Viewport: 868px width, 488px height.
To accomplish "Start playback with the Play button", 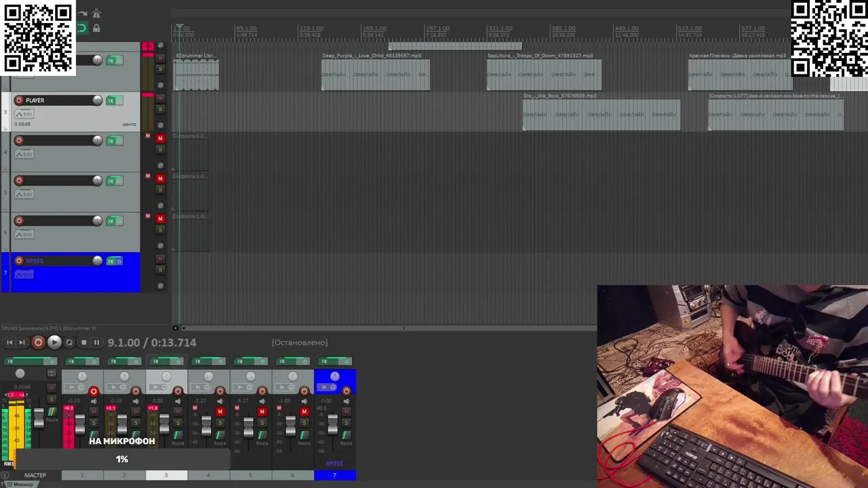I will point(55,343).
